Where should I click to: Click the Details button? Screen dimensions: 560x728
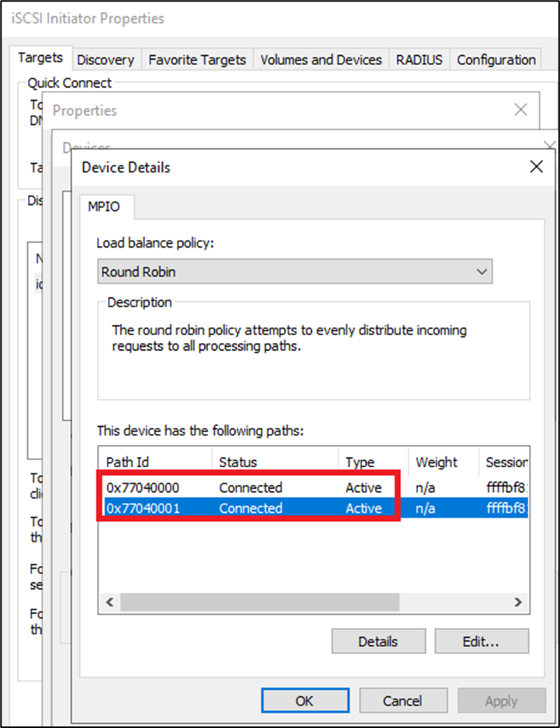coord(378,641)
